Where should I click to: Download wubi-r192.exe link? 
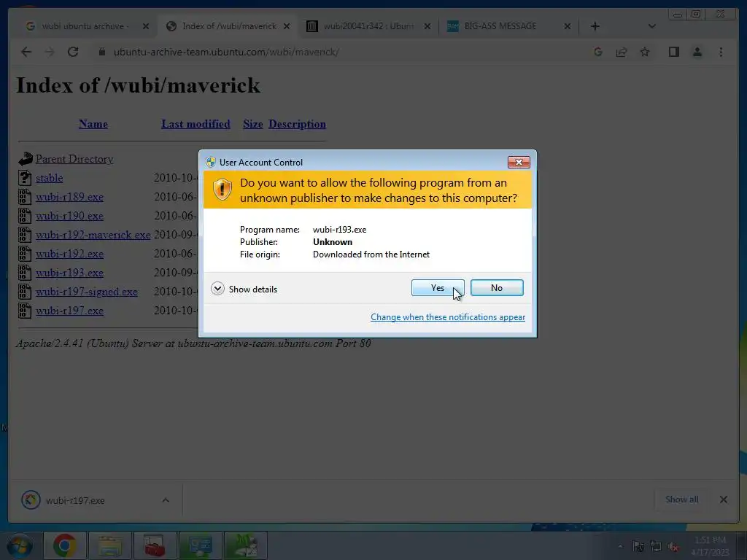click(69, 254)
